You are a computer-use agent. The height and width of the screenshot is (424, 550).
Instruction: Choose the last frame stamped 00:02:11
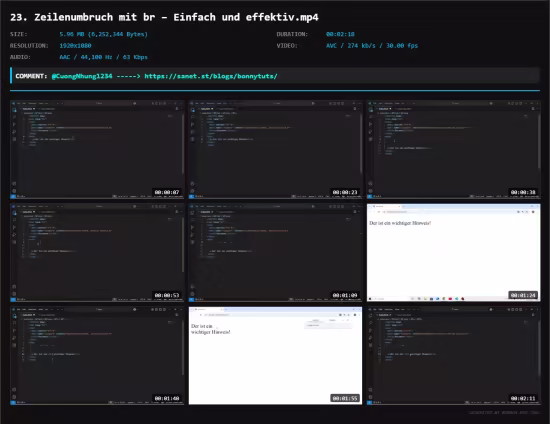[x=454, y=356]
